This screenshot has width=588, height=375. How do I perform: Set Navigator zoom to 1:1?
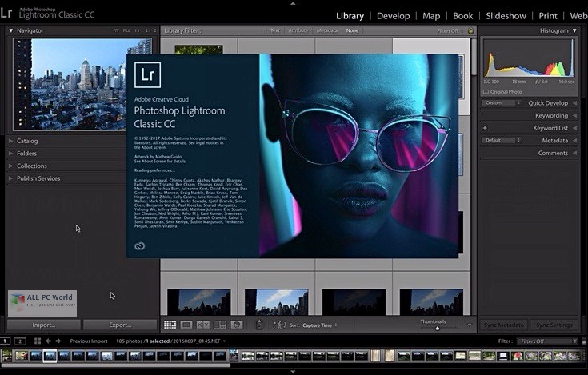coord(138,30)
